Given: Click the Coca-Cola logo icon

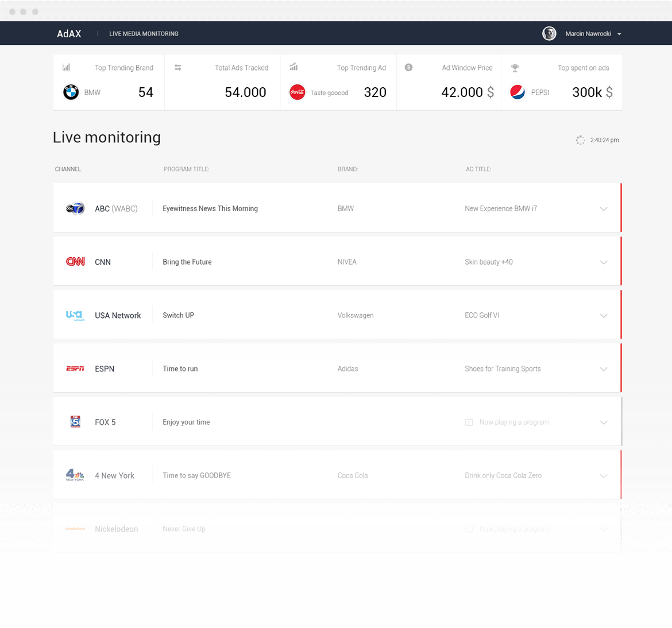Looking at the screenshot, I should (297, 92).
